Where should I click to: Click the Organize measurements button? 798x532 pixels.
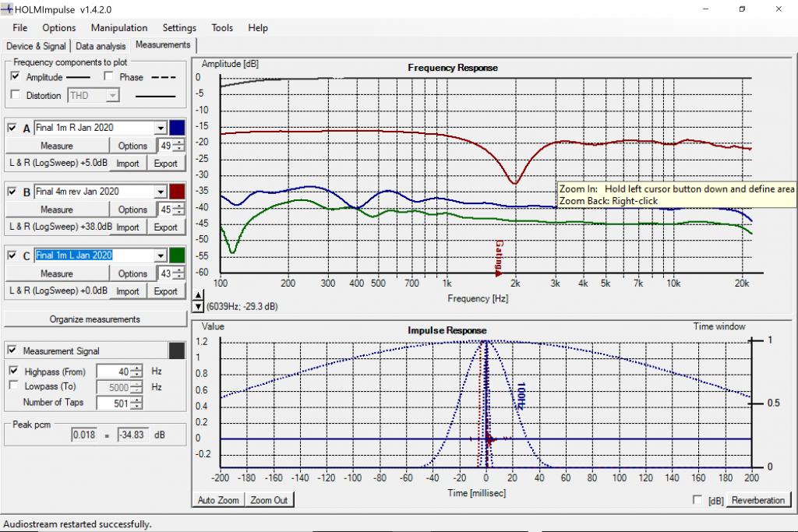(x=95, y=319)
